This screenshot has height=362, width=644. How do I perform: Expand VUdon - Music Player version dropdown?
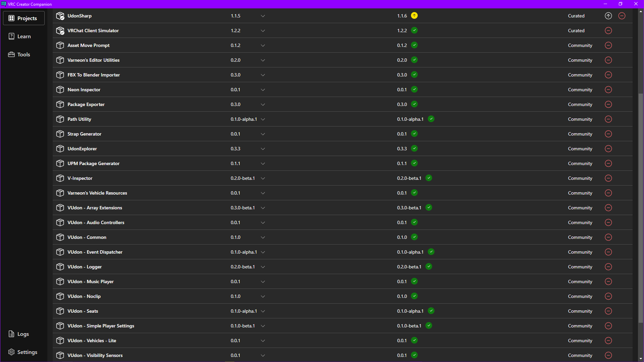(263, 281)
